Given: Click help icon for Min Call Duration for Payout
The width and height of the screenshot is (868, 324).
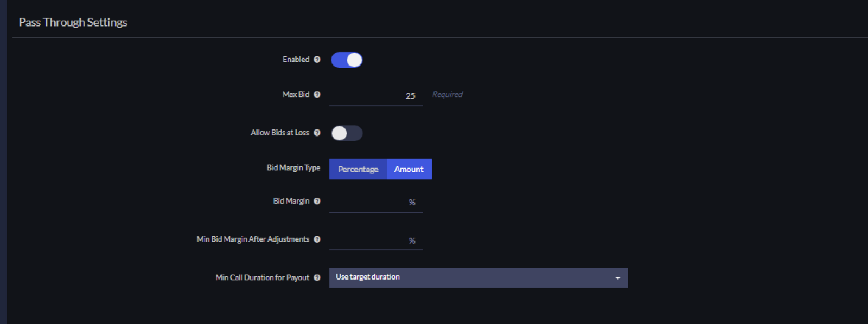Looking at the screenshot, I should [317, 278].
